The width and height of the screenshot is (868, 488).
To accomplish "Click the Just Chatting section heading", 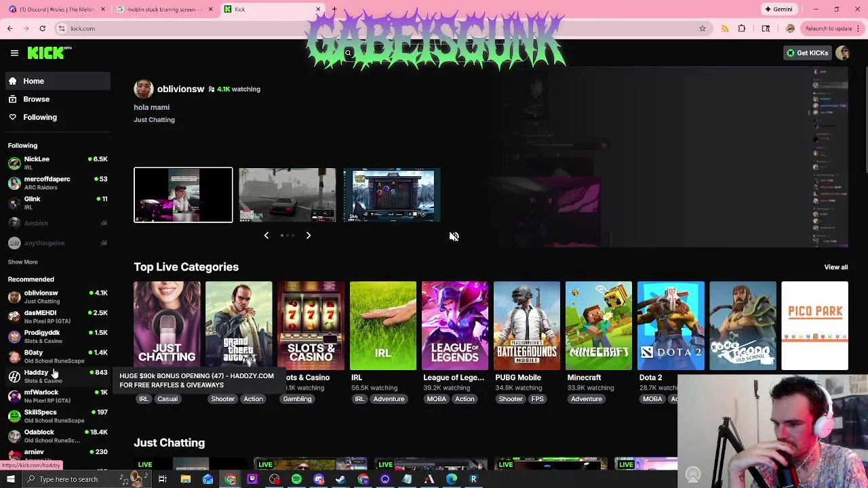I will click(x=169, y=443).
